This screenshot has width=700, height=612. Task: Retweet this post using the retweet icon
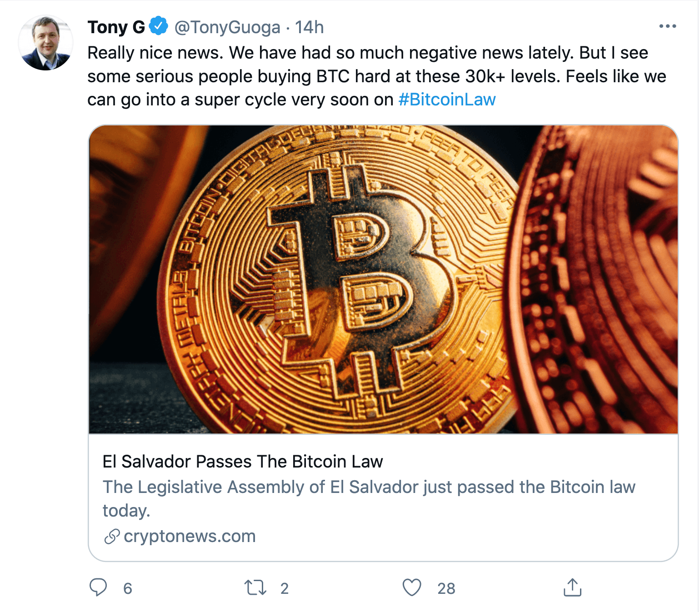(255, 587)
